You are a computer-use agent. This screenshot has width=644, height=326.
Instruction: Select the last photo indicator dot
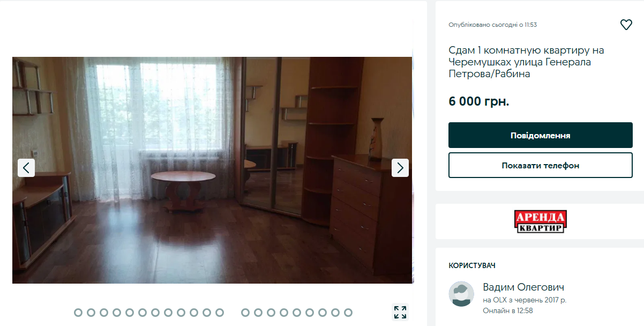point(348,313)
